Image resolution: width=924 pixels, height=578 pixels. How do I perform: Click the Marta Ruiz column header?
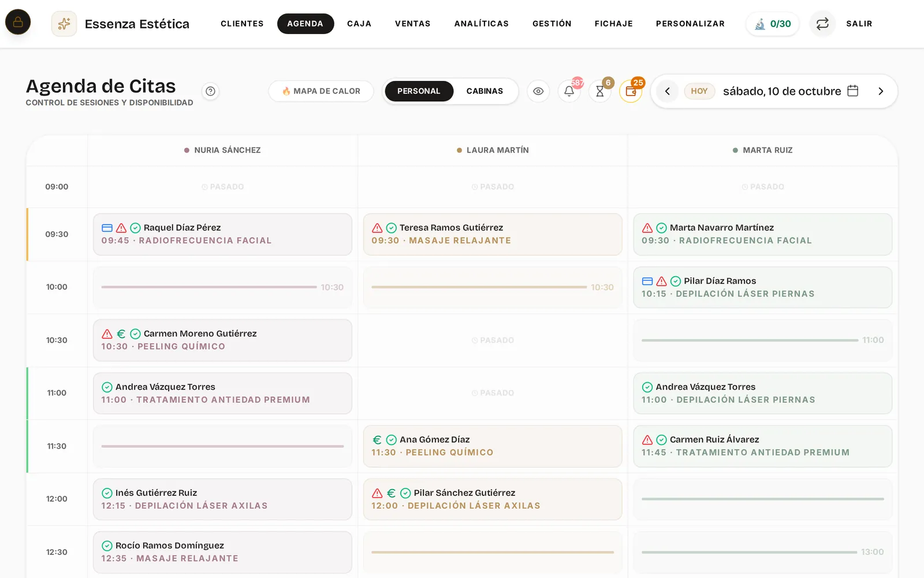(x=762, y=150)
